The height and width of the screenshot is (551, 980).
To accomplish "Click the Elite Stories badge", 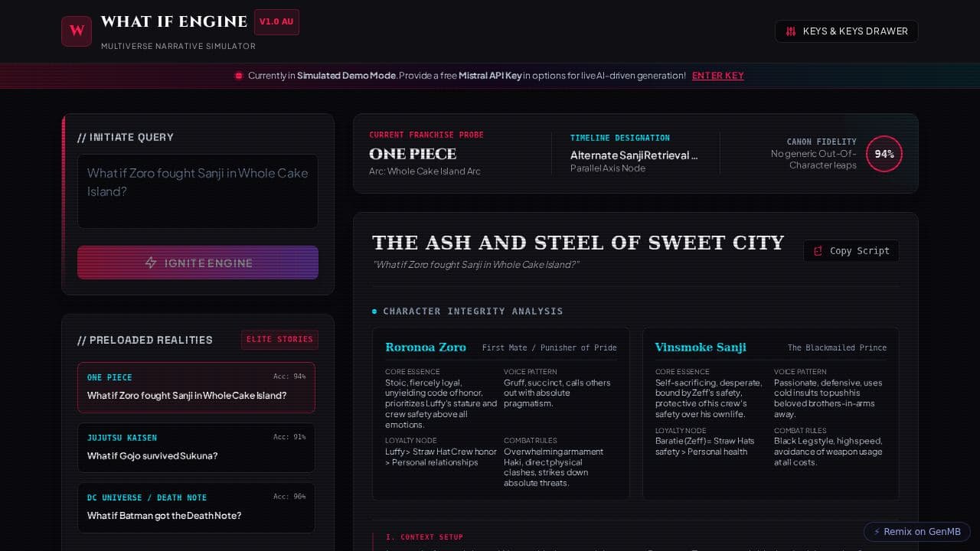I will (x=279, y=340).
